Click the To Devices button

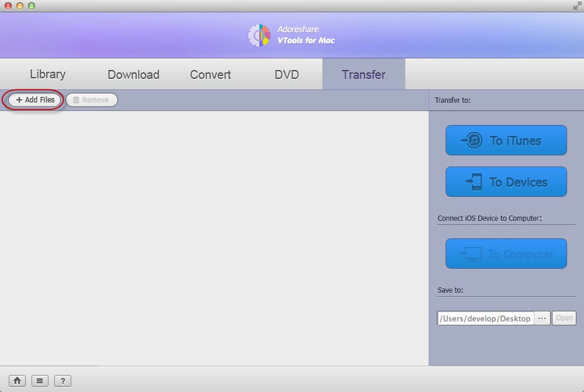pyautogui.click(x=506, y=182)
